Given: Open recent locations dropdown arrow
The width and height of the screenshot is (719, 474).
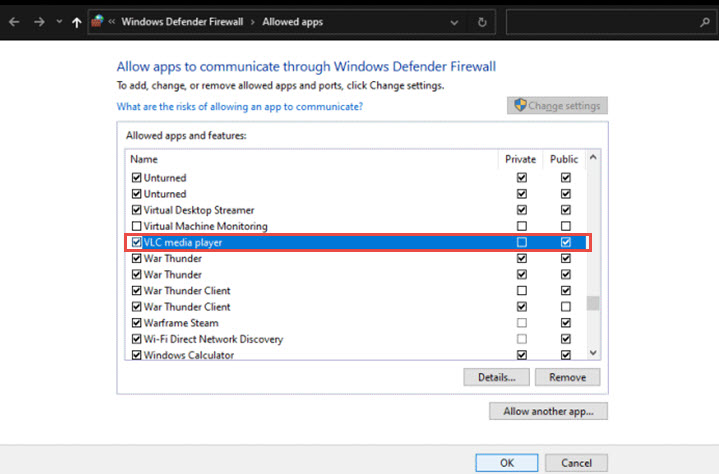Looking at the screenshot, I should [59, 21].
